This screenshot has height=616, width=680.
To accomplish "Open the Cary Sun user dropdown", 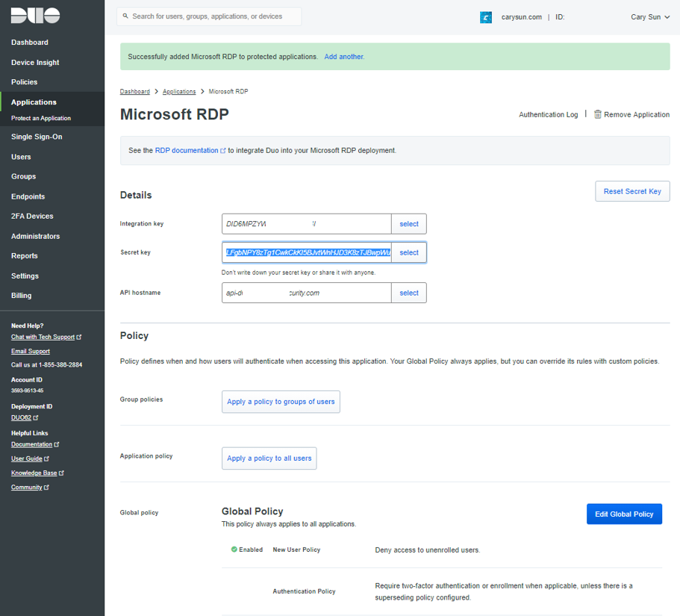I will pos(649,17).
